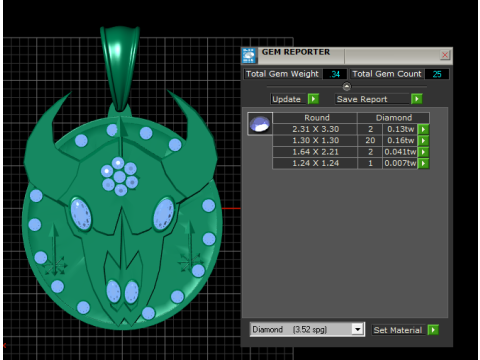Viewport: 480px width, 360px height.
Task: Select the 1.30 X 1.30 size cell
Action: tap(315, 141)
